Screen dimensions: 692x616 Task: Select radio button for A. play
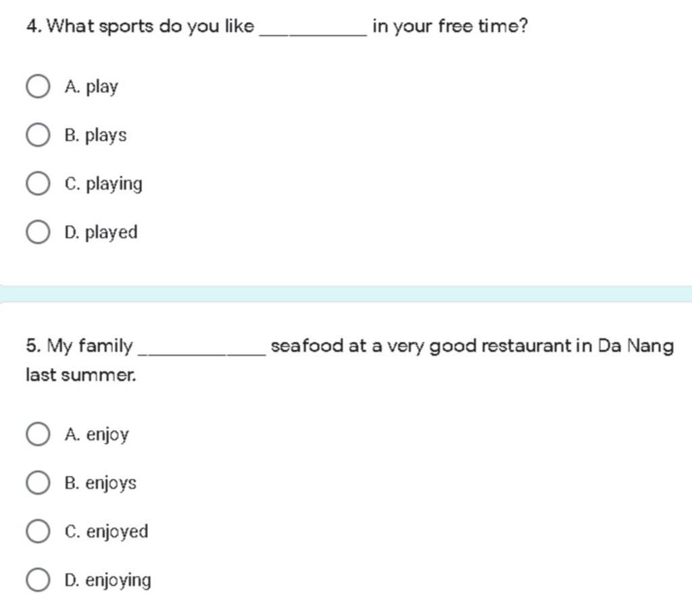[38, 86]
